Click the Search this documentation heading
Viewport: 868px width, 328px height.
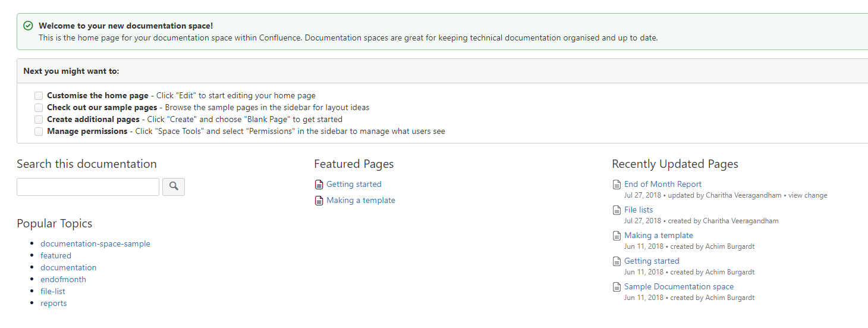87,164
